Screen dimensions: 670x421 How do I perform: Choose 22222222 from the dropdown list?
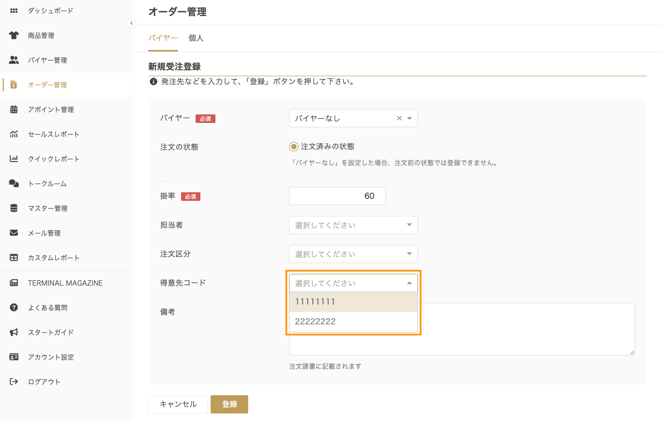[x=353, y=321]
